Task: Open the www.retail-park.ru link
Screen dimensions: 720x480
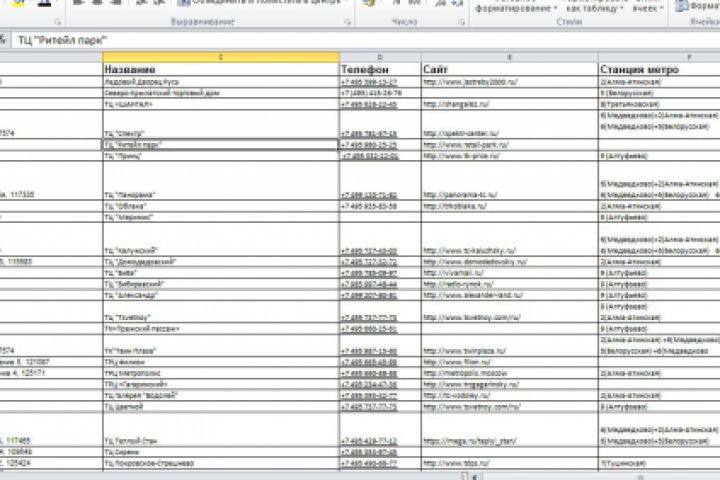Action: pos(466,145)
